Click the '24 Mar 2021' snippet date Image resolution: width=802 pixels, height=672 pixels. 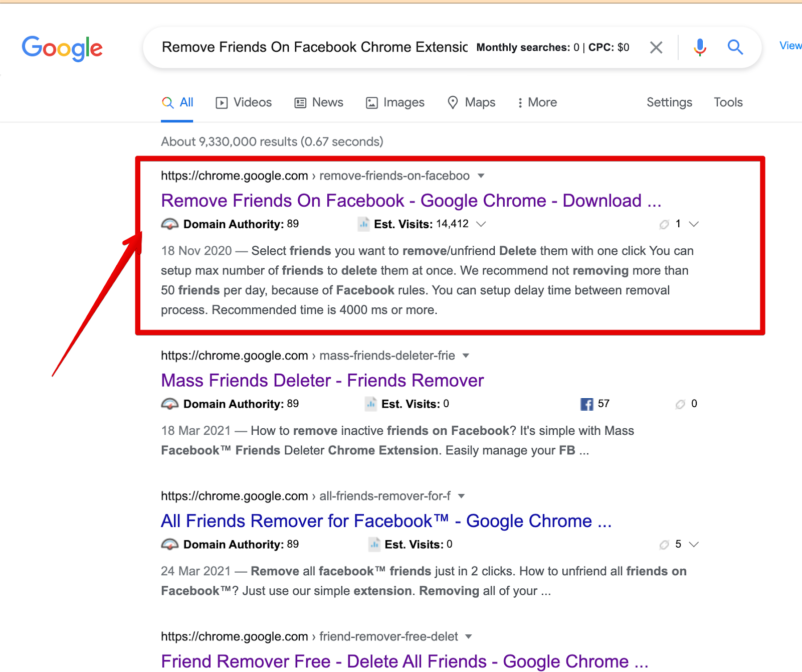[196, 571]
